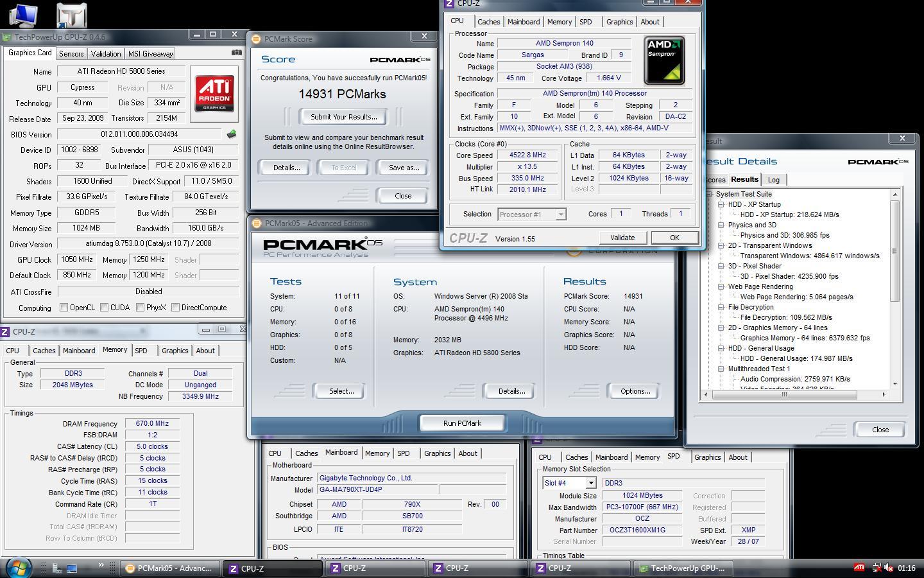Image resolution: width=924 pixels, height=578 pixels.
Task: Click Close in the PCMark Score window
Action: click(403, 196)
